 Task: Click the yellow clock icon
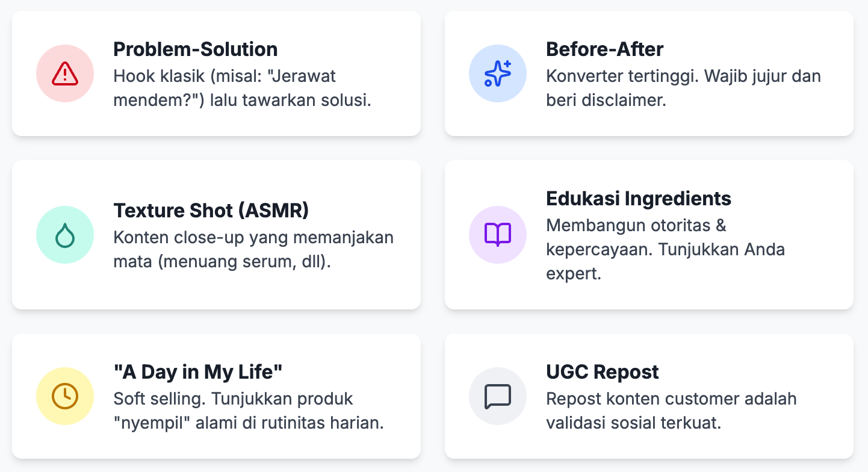pos(65,396)
